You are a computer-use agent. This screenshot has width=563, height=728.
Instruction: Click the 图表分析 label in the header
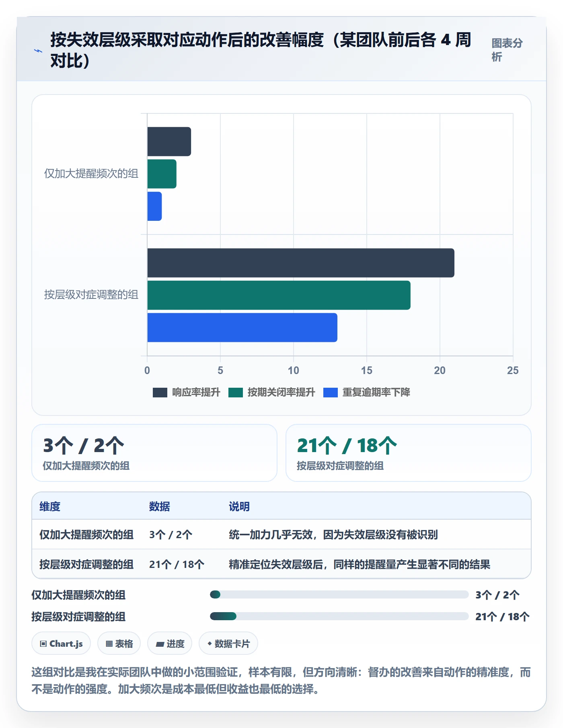507,50
